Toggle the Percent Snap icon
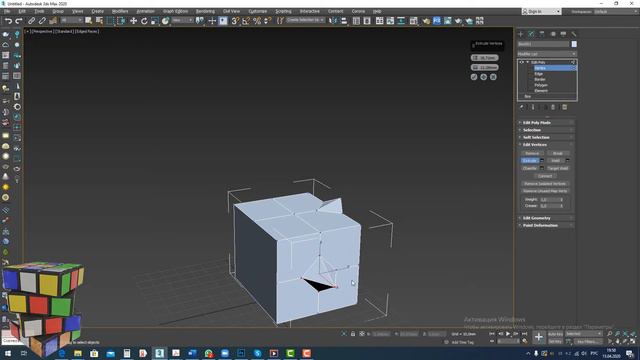This screenshot has height=360, width=640. [257, 21]
